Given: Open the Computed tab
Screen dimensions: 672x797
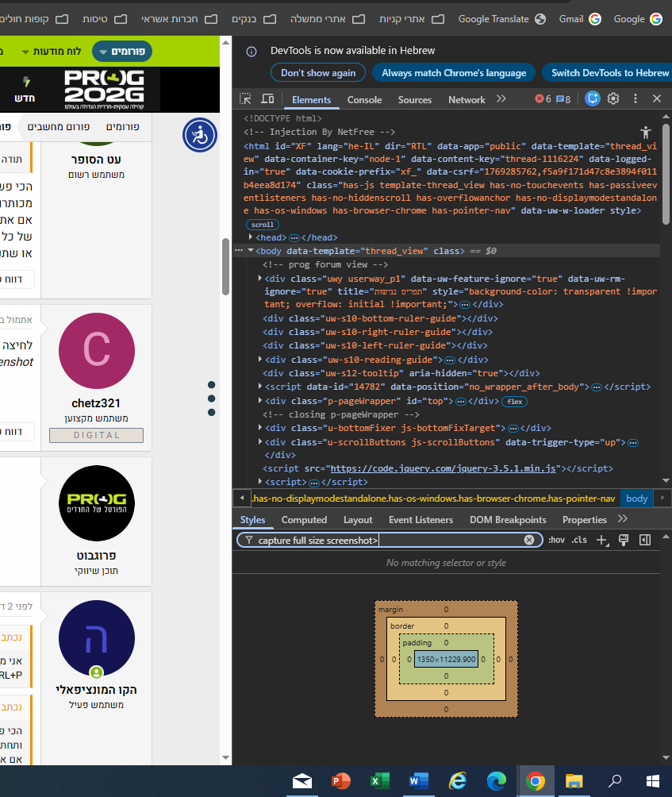Looking at the screenshot, I should 304,519.
